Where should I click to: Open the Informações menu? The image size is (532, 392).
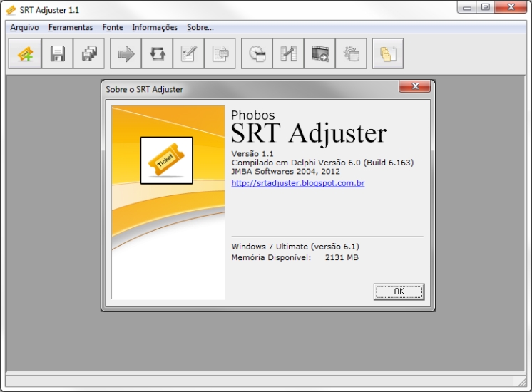tap(155, 28)
